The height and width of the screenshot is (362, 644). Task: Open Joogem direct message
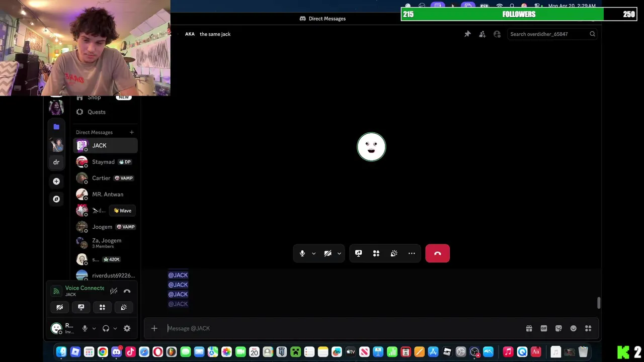coord(106,227)
